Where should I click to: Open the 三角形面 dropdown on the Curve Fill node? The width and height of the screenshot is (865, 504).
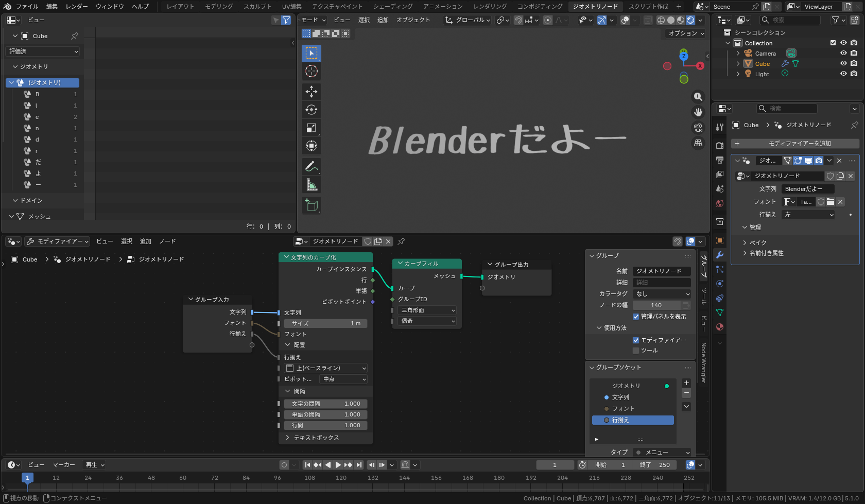click(x=426, y=310)
